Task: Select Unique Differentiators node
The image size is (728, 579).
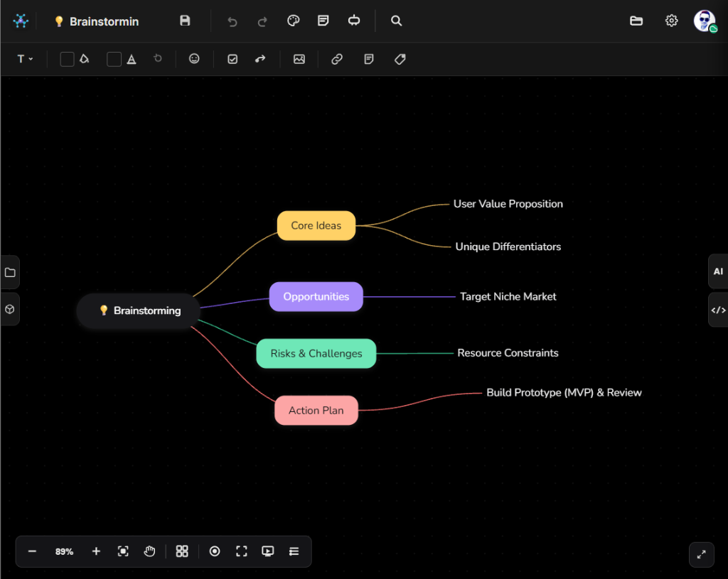Action: point(508,247)
